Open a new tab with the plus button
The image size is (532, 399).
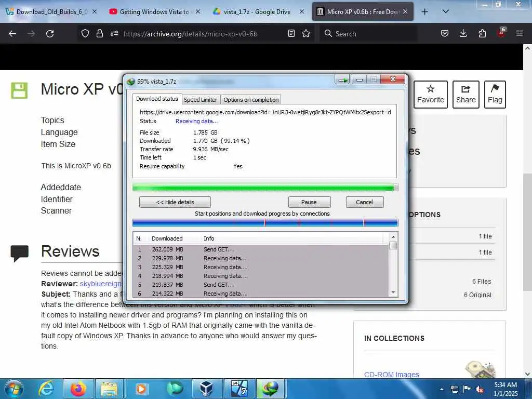[x=424, y=12]
